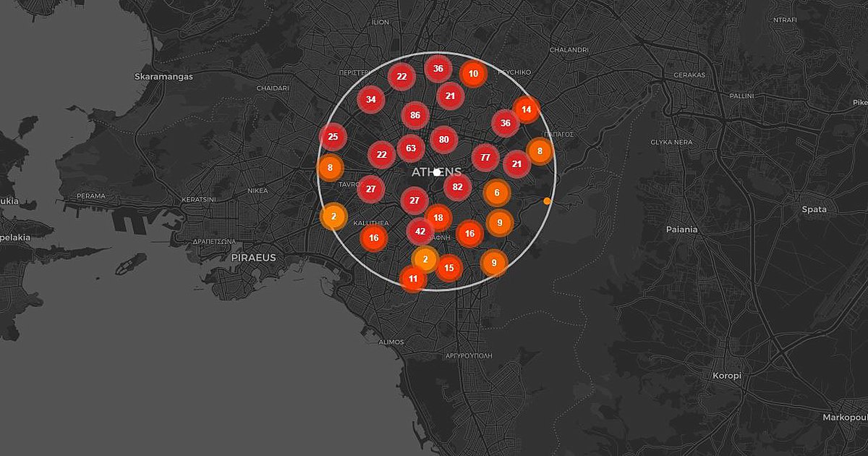Screen dimensions: 868x456
Task: Expand the orange-red cluster labeled 18
Action: pyautogui.click(x=438, y=217)
